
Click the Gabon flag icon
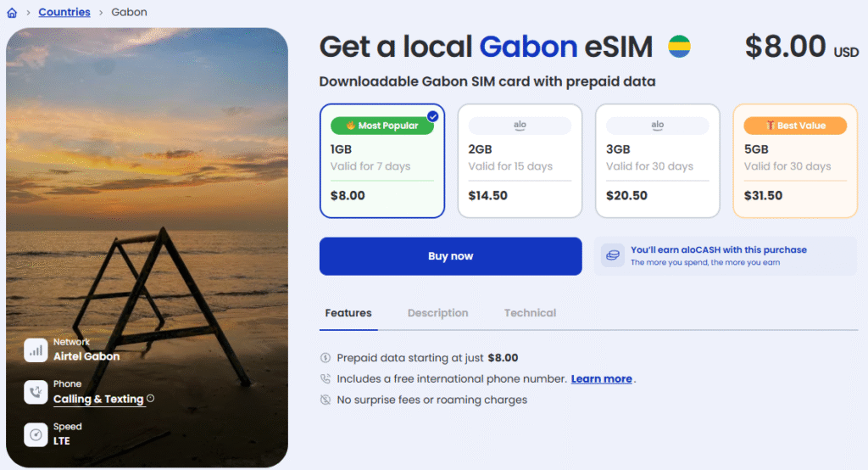(678, 47)
